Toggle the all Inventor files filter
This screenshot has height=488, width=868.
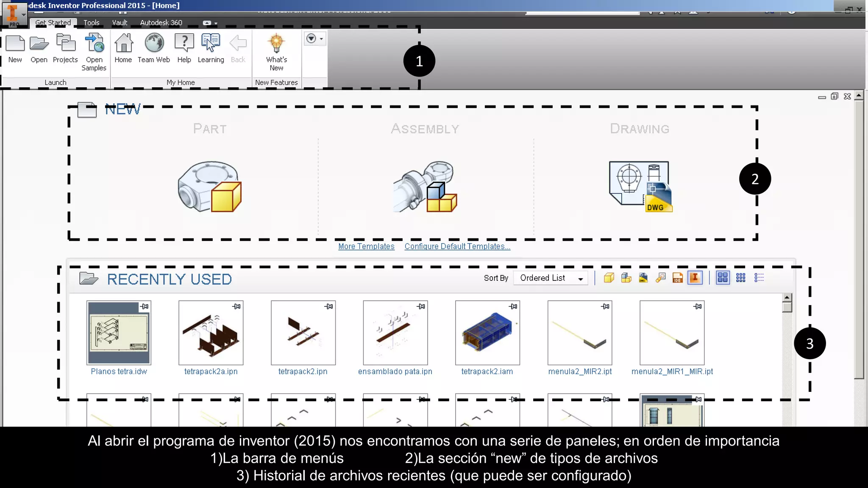695,278
